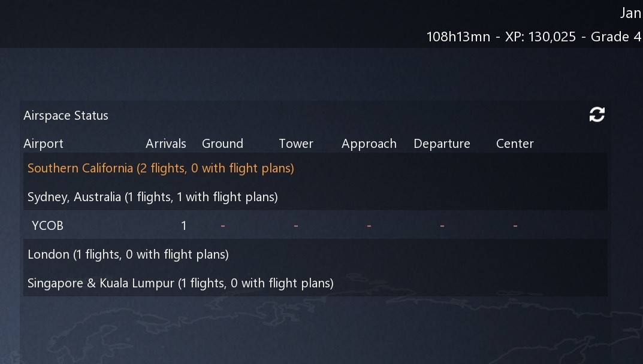Select YCOB Ground frequency dash

(x=223, y=226)
